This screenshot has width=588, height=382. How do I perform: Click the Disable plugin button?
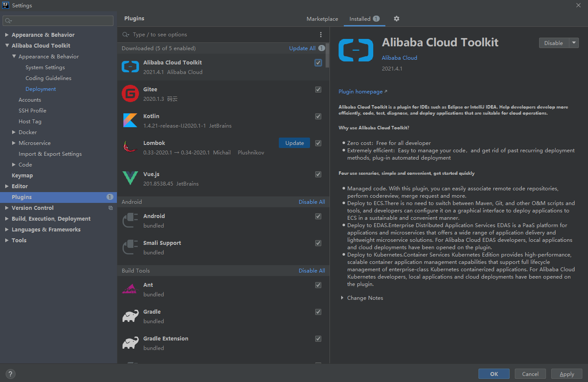(x=554, y=43)
